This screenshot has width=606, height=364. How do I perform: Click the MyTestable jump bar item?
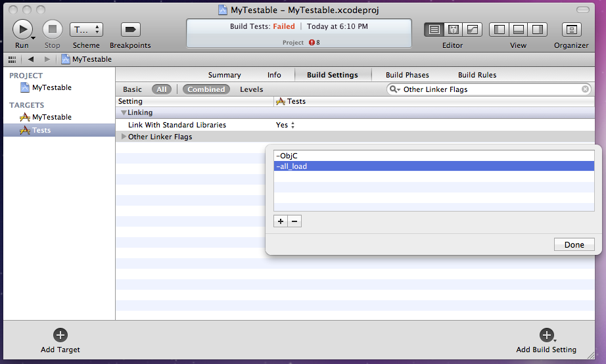[87, 59]
